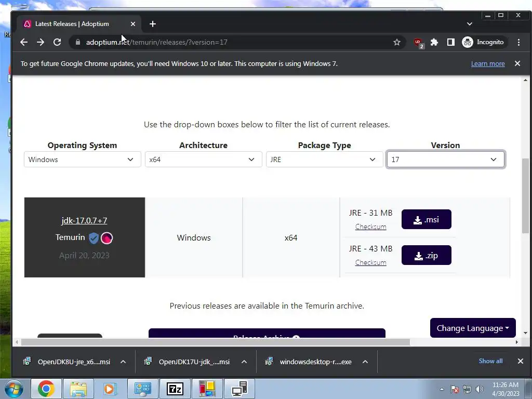Show hidden system tray icons
The height and width of the screenshot is (399, 532).
[x=442, y=389]
